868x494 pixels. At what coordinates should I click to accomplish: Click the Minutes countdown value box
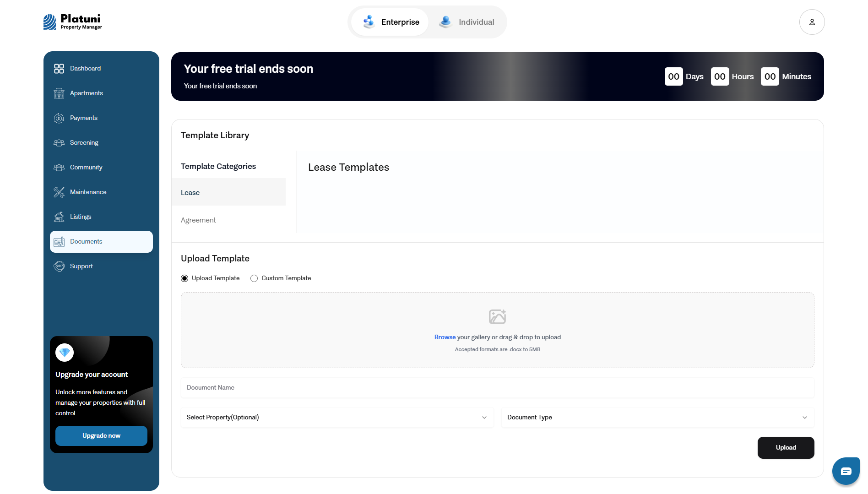coord(770,76)
